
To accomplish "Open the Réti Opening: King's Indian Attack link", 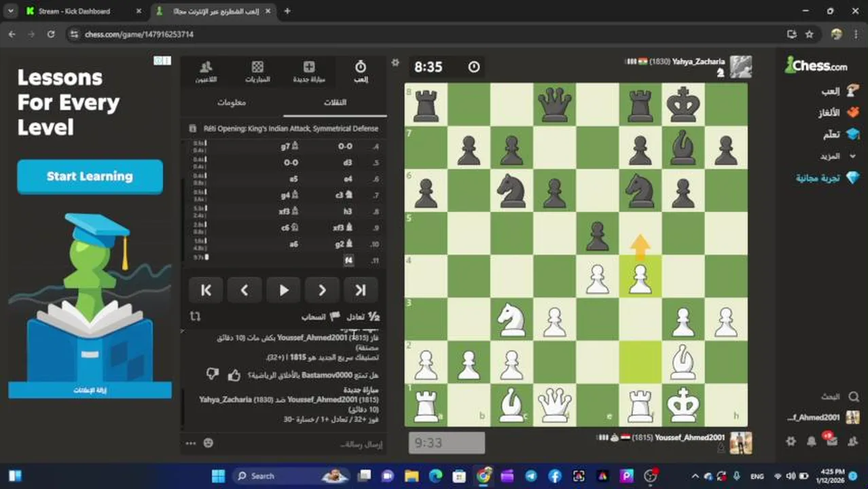I will click(x=291, y=128).
